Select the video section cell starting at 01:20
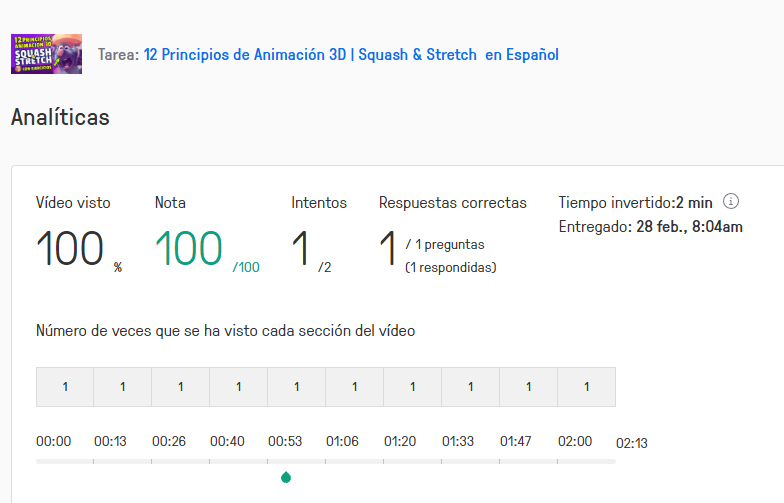 pos(413,387)
